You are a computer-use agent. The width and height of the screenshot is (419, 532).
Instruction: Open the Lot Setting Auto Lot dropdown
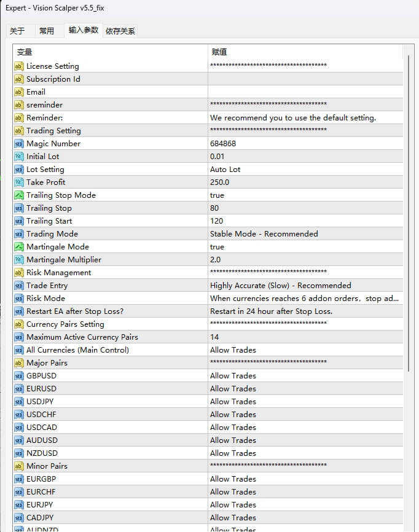pos(276,169)
